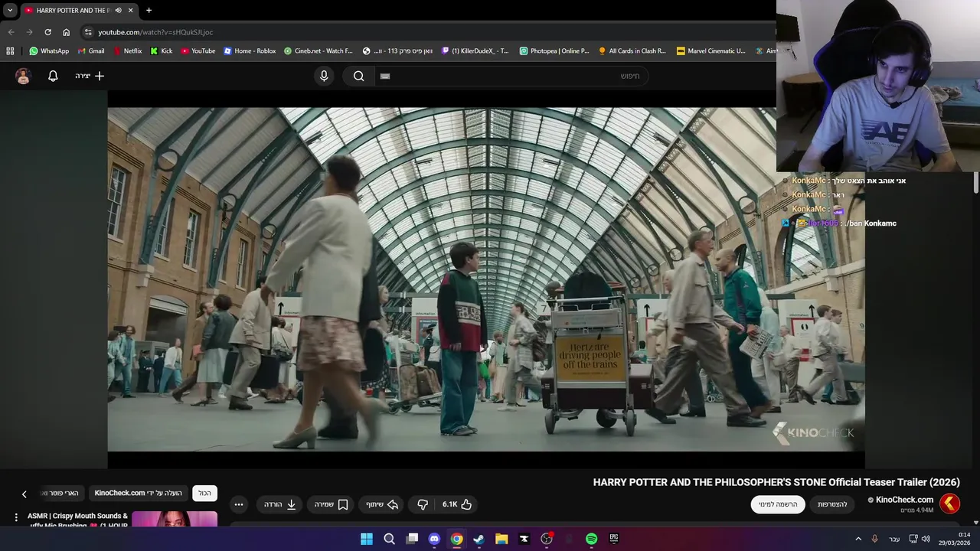
Task: Show hidden system tray icons
Action: coord(858,539)
